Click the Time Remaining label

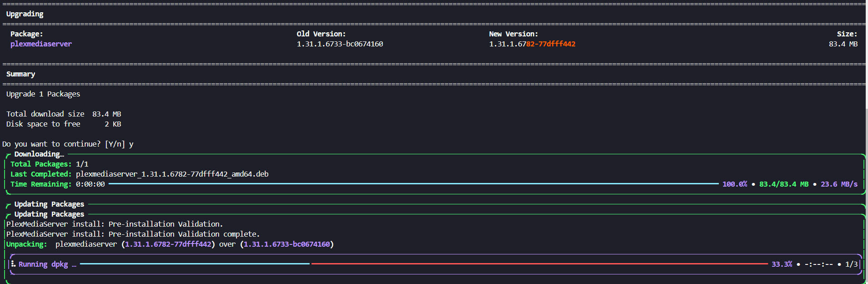pyautogui.click(x=41, y=184)
